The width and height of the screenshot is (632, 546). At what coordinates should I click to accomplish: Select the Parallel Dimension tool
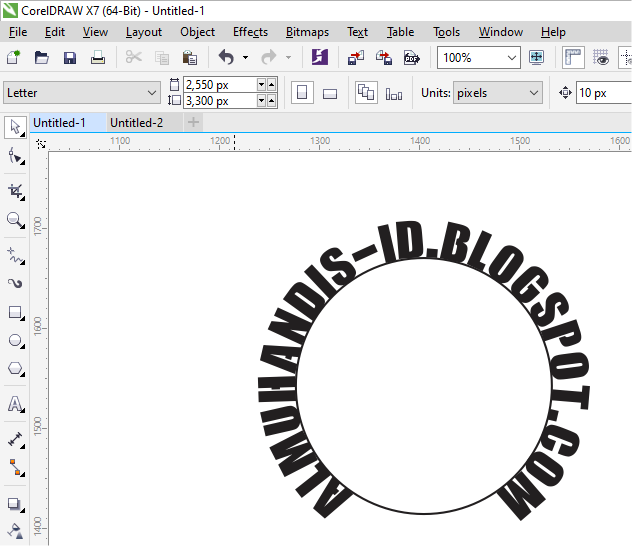tap(15, 439)
